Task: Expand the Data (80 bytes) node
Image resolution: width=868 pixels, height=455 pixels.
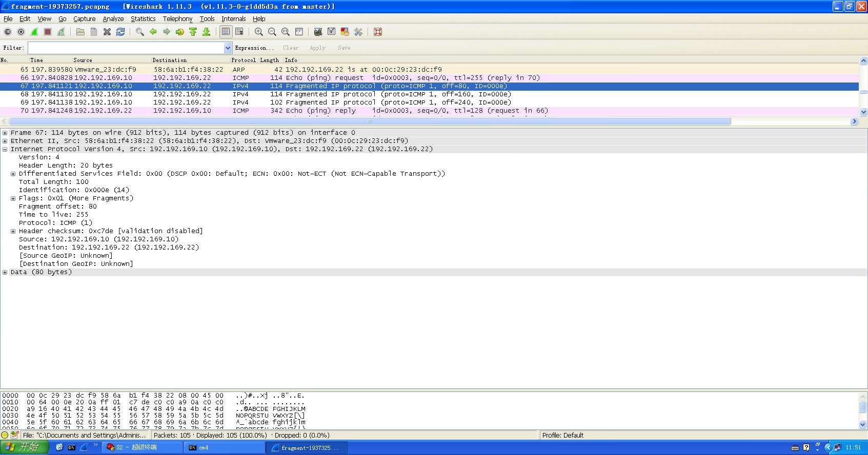Action: (5, 272)
